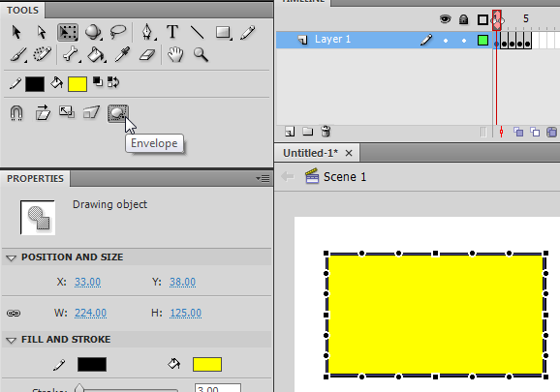
Task: Click the Envelope modifier button
Action: click(x=118, y=113)
